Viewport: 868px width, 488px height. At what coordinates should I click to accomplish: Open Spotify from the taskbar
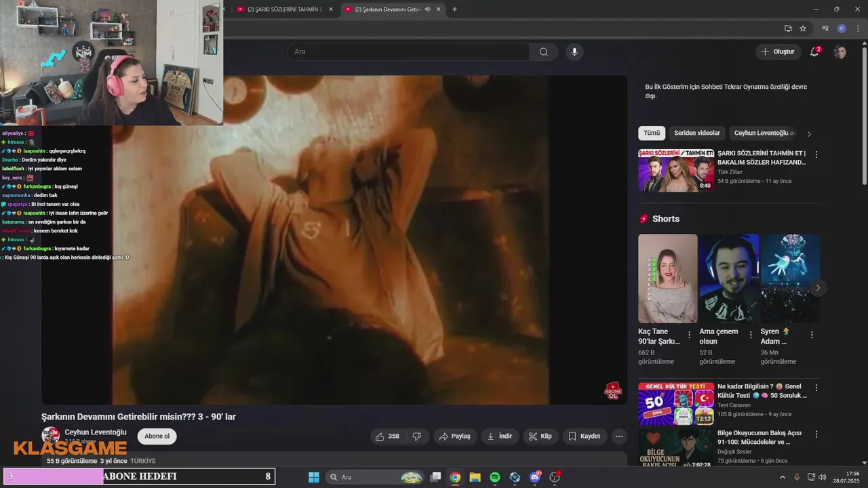click(x=495, y=477)
